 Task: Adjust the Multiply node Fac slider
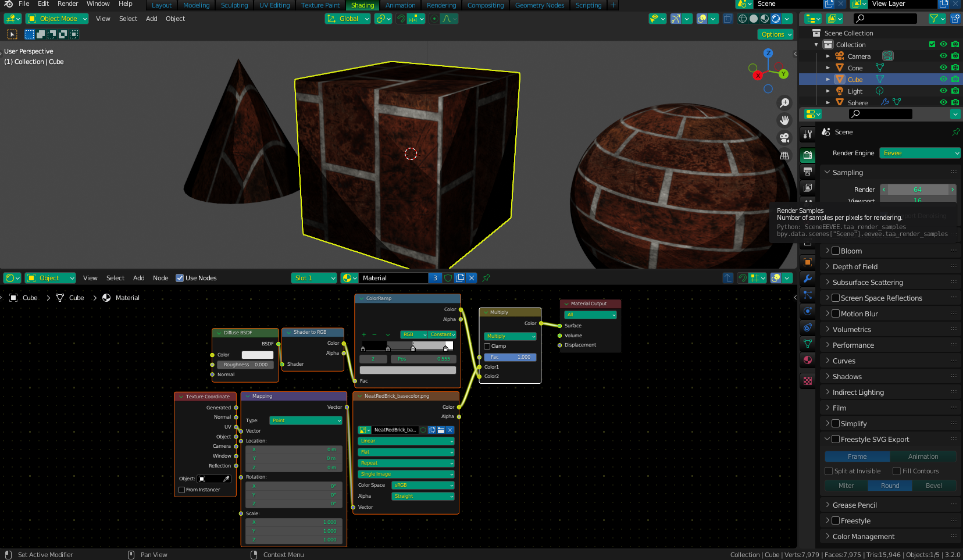click(x=510, y=358)
